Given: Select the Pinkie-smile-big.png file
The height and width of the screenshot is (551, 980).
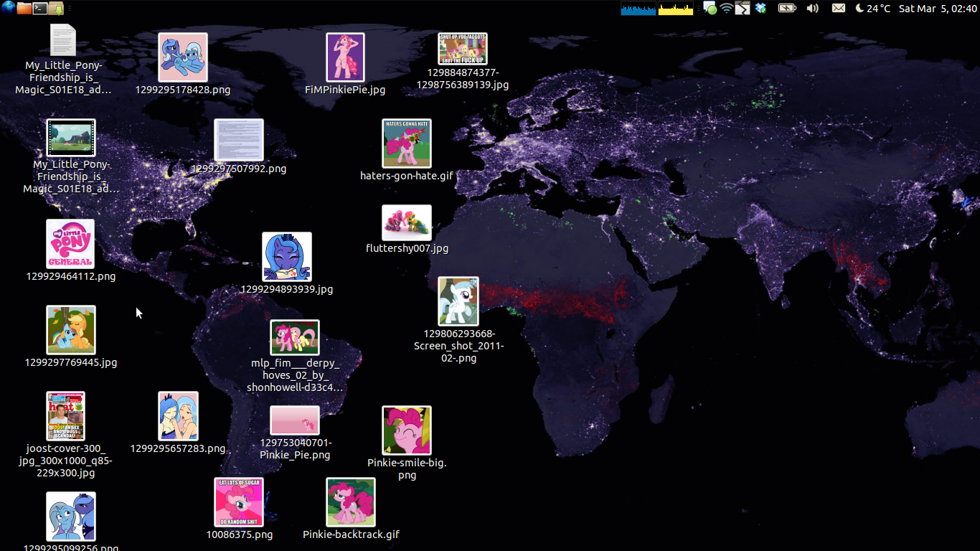Looking at the screenshot, I should coord(407,430).
